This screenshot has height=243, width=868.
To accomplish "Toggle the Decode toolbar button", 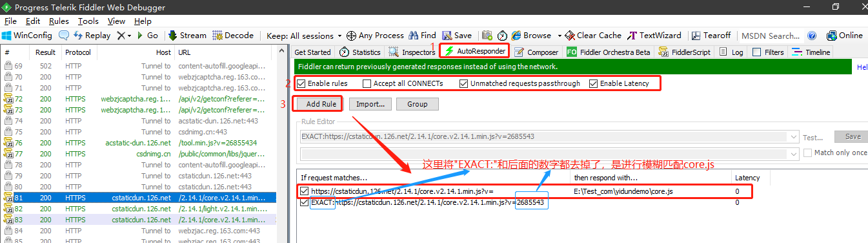I will [x=234, y=36].
